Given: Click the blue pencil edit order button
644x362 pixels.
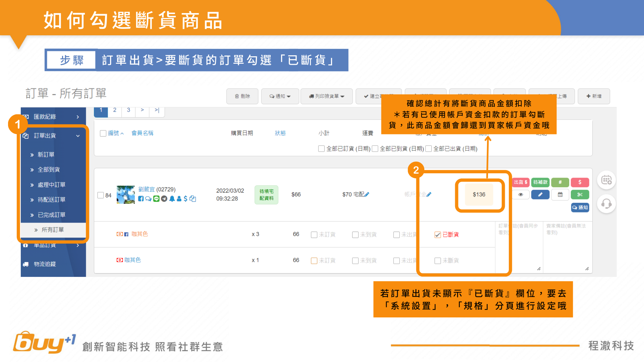Looking at the screenshot, I should click(x=540, y=195).
